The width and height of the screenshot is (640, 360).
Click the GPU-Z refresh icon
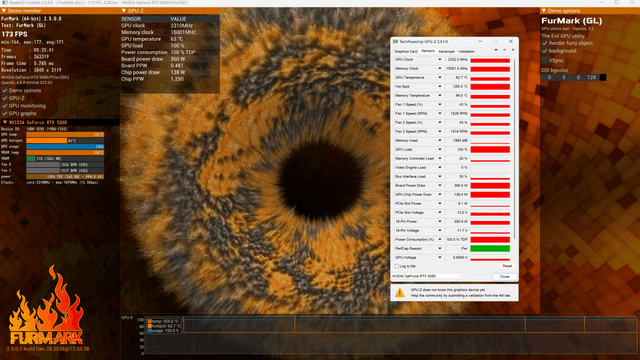[504, 50]
